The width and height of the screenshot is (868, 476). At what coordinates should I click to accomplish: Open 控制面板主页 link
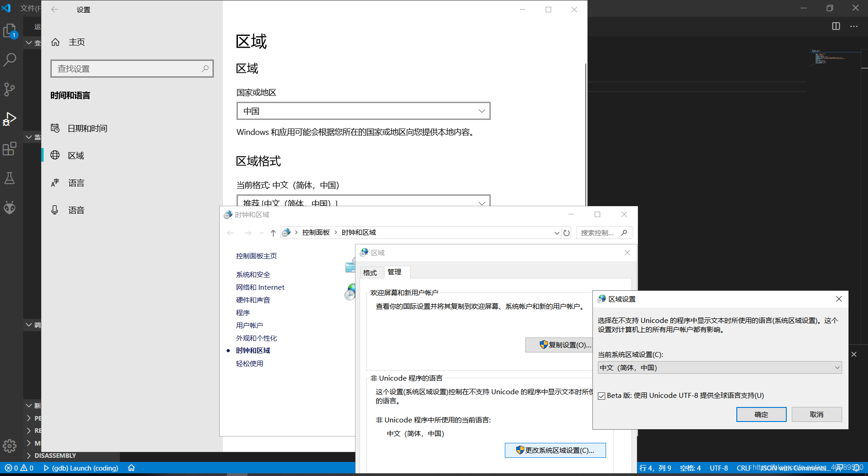pyautogui.click(x=256, y=256)
